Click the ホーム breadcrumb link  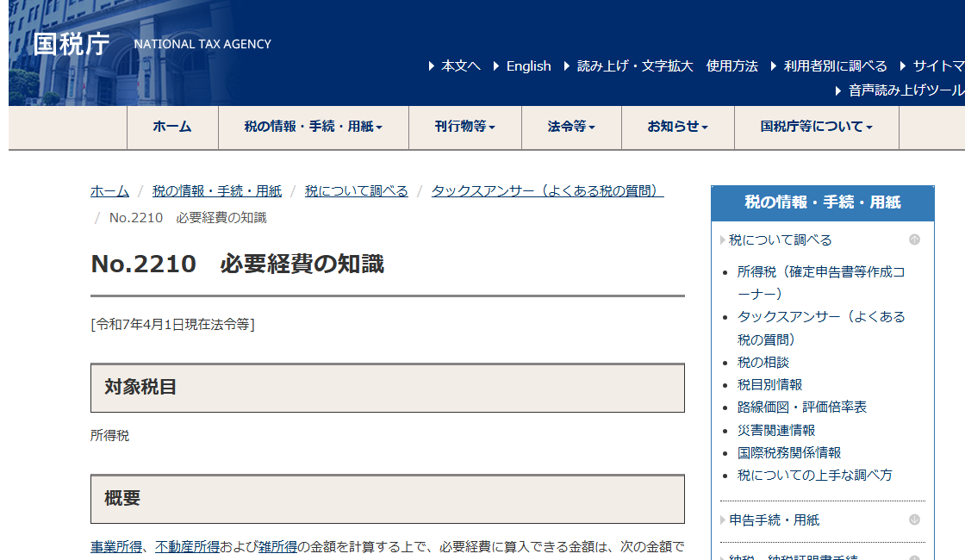(109, 191)
